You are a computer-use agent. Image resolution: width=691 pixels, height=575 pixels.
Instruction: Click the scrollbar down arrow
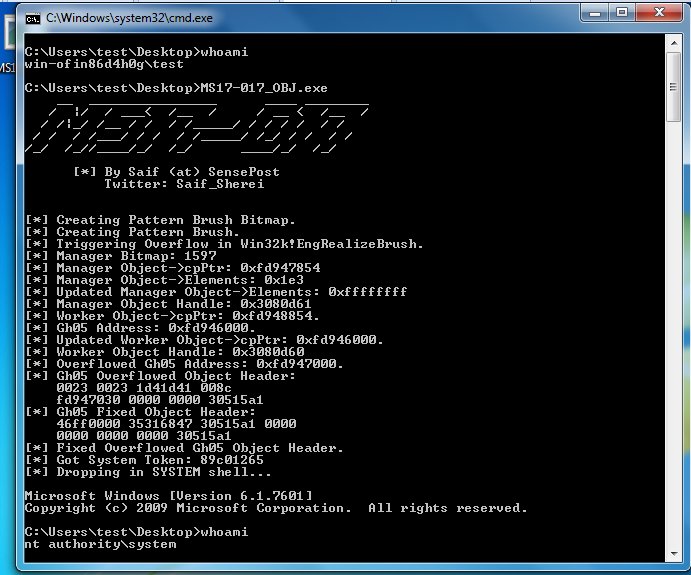tap(674, 553)
